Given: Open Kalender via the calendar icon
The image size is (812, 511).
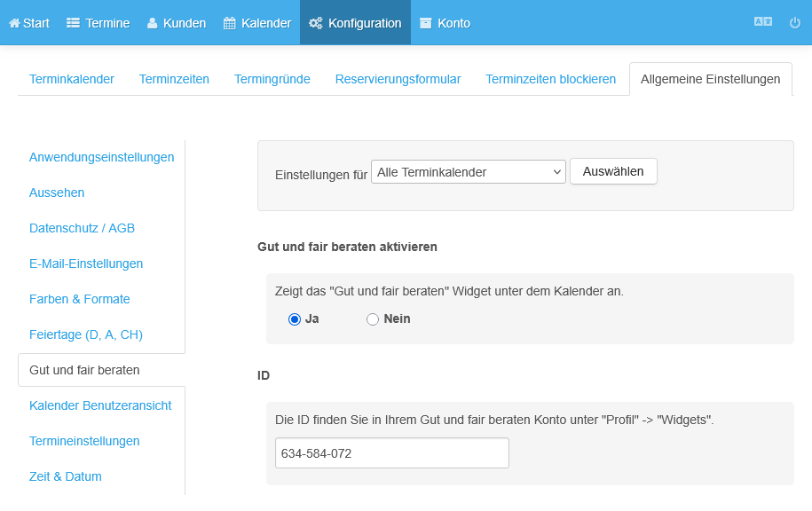Looking at the screenshot, I should pyautogui.click(x=230, y=23).
